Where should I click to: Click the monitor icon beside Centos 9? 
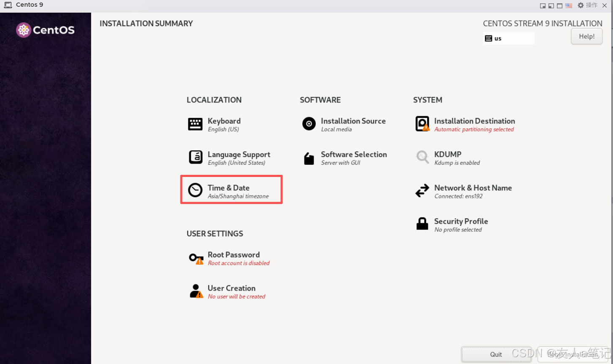click(x=8, y=5)
